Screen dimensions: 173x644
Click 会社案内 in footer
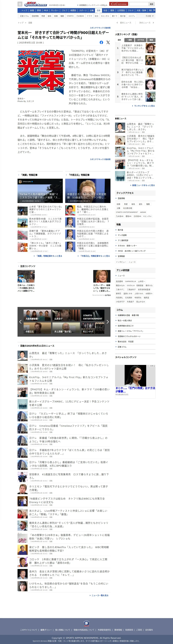click(149, 630)
